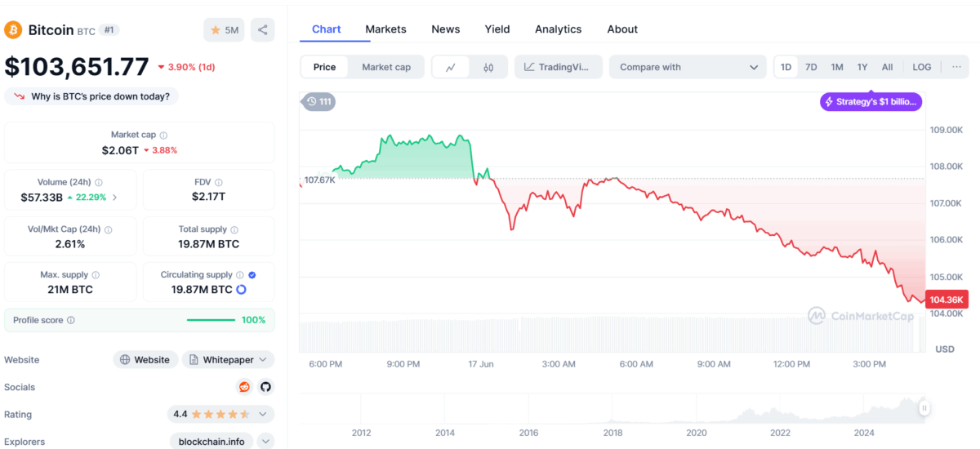Toggle LOG scale on chart
The image size is (980, 449).
[921, 67]
